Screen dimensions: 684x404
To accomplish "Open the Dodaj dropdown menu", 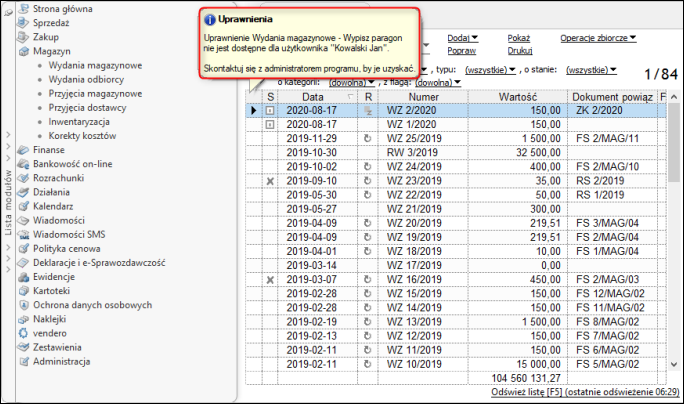I will (463, 38).
